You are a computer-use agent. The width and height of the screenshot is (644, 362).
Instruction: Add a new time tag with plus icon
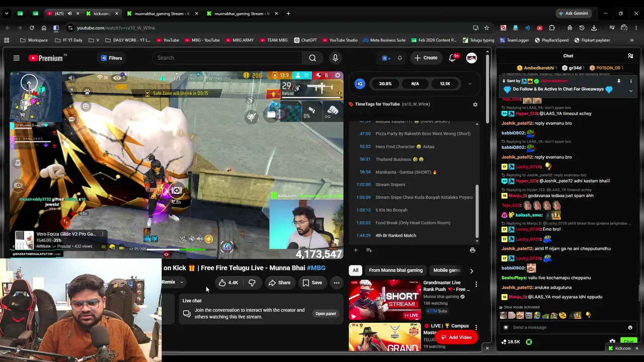tap(356, 250)
